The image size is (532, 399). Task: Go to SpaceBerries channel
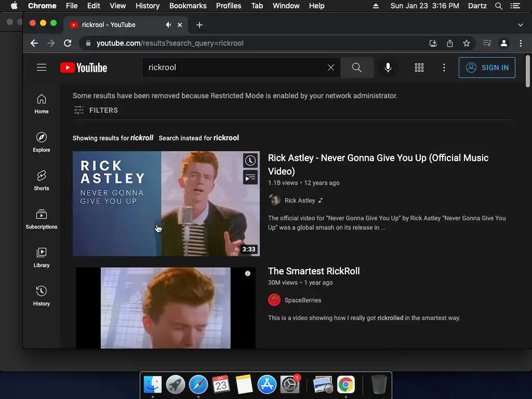coord(303,300)
